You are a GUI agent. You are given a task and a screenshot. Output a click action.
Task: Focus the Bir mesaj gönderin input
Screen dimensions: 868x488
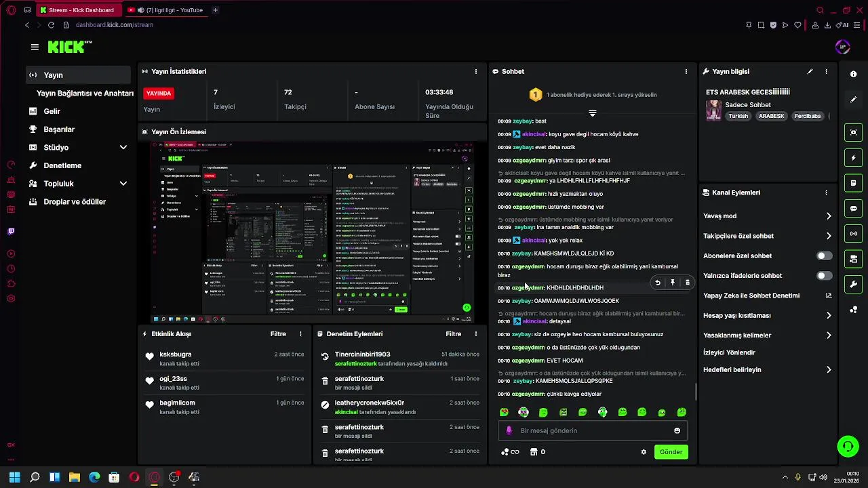(593, 430)
